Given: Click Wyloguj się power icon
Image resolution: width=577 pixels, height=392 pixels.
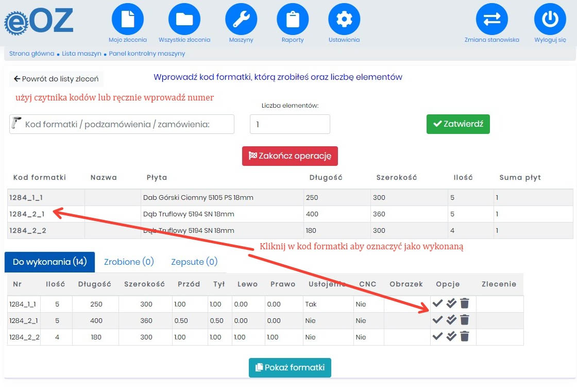Looking at the screenshot, I should tap(550, 20).
